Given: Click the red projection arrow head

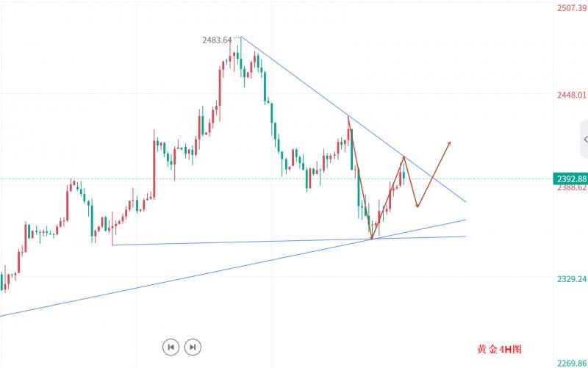Looking at the screenshot, I should click(448, 142).
